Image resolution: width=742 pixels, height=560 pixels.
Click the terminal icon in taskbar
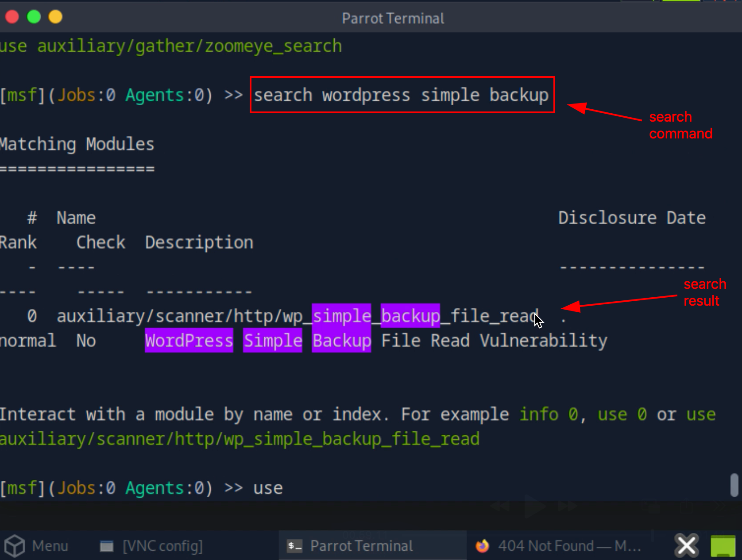coord(294,546)
